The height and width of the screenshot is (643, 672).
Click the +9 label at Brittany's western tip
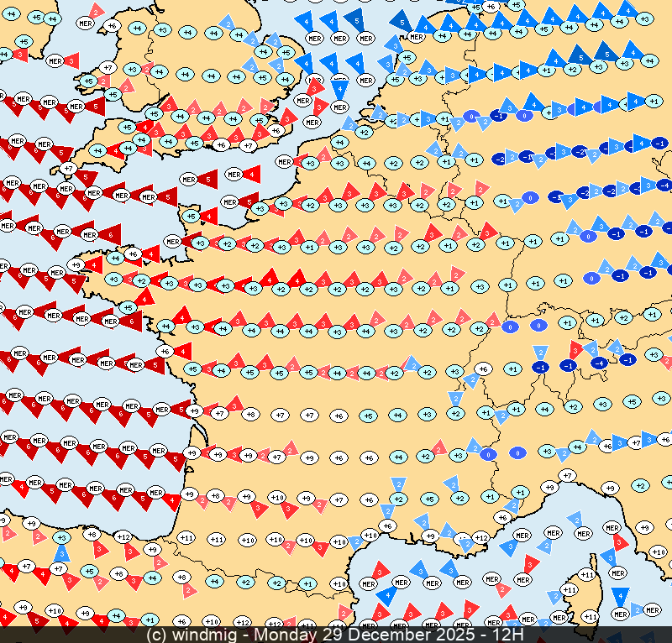point(76,265)
